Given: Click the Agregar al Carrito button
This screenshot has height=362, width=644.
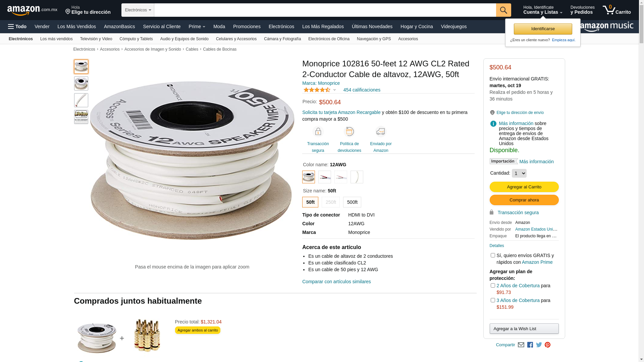Looking at the screenshot, I should tap(524, 187).
